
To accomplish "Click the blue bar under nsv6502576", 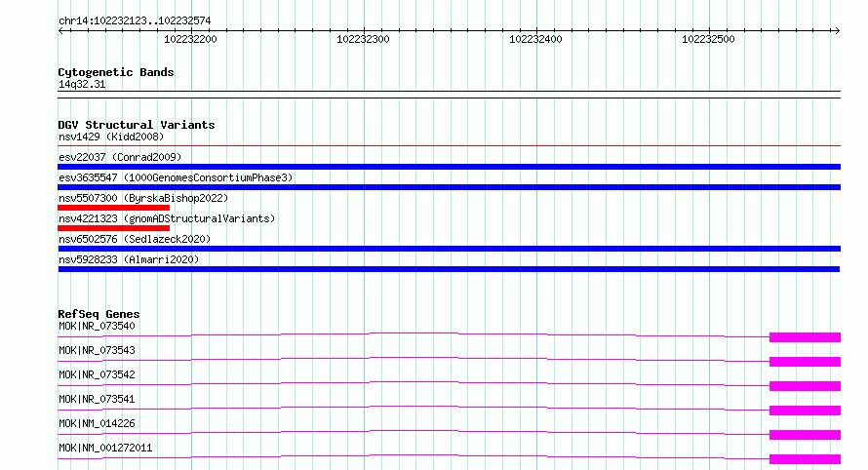I will pos(449,249).
